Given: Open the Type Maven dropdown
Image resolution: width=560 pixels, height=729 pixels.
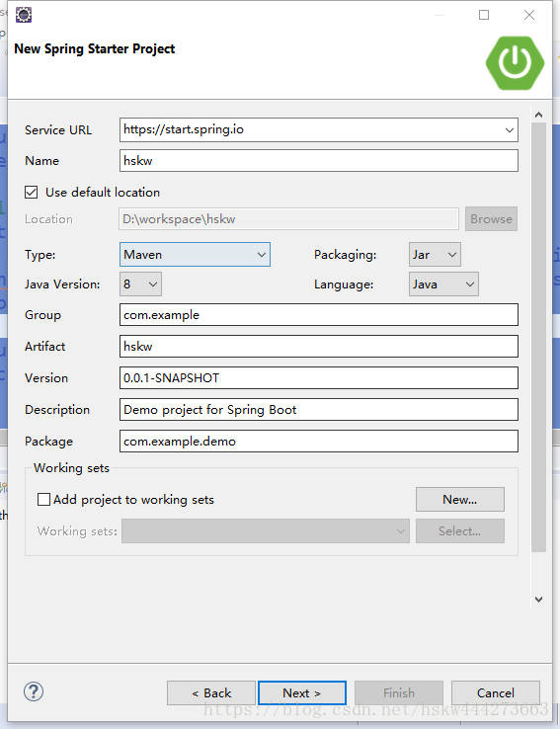Looking at the screenshot, I should pos(195,254).
